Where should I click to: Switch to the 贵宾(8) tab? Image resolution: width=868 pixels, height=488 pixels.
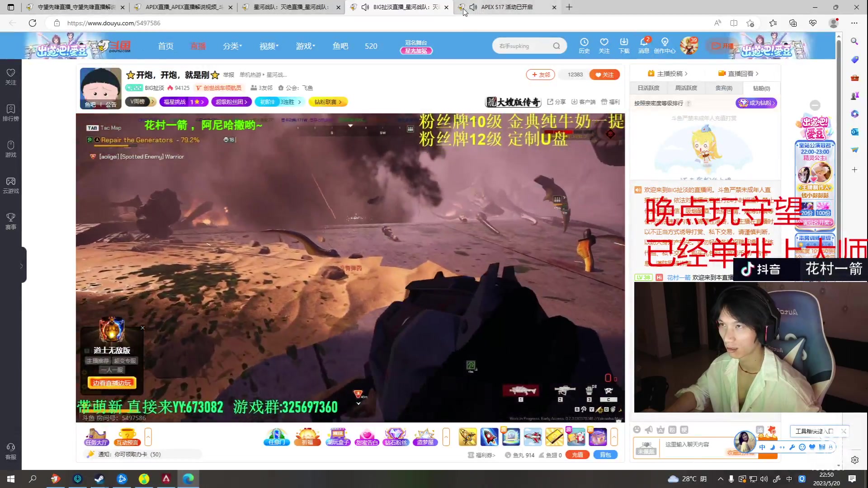pyautogui.click(x=723, y=88)
